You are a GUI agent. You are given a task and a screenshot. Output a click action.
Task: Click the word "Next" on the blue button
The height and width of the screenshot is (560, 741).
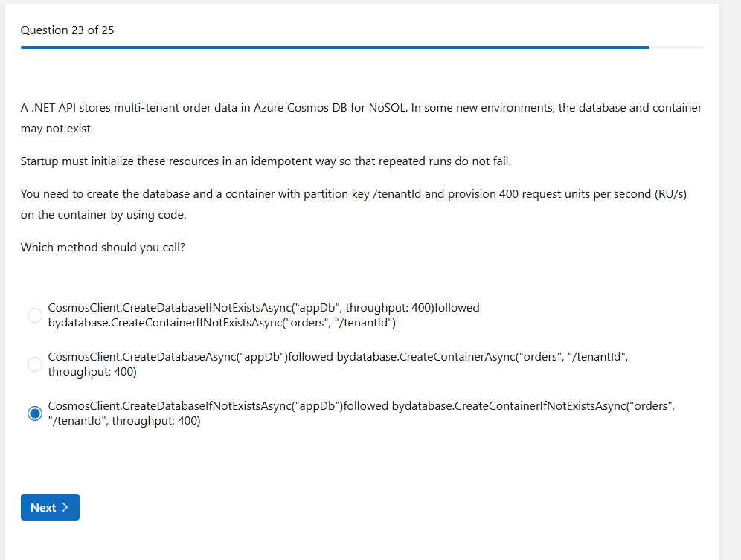(x=43, y=507)
